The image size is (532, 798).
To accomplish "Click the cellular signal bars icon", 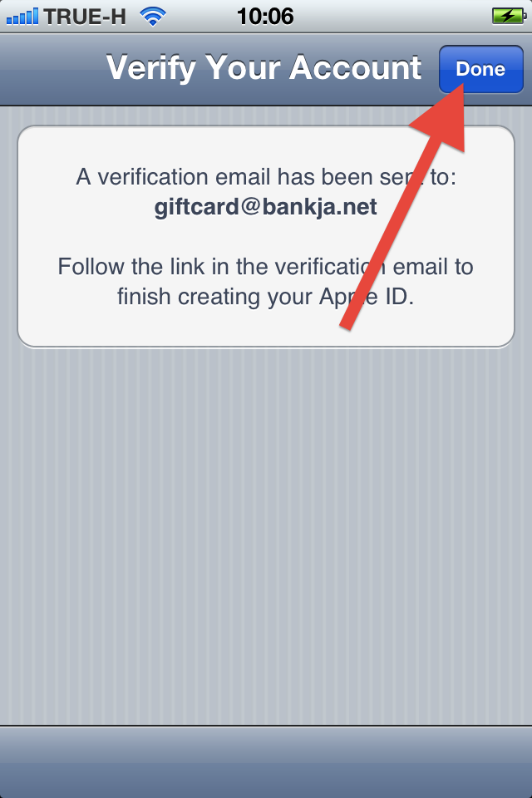I will [22, 17].
